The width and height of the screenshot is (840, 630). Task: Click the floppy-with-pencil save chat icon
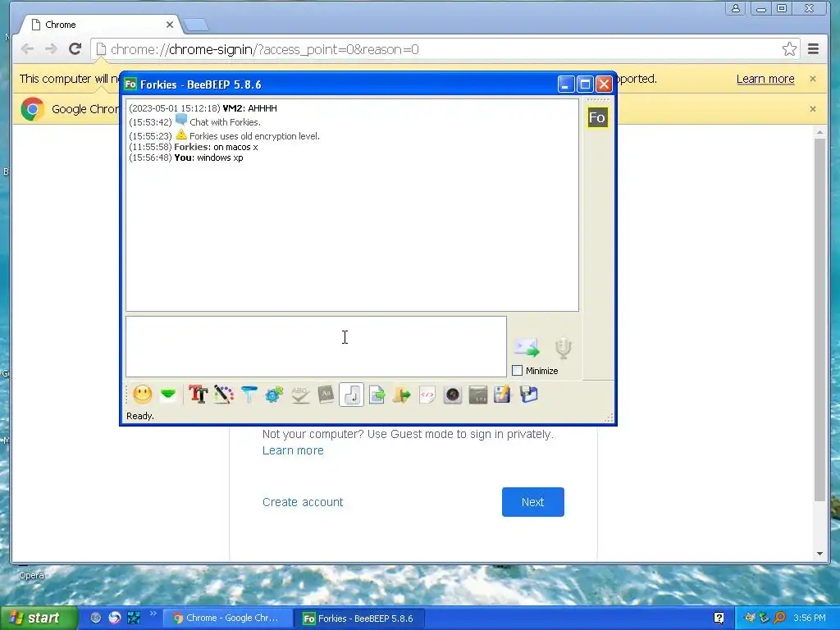503,395
